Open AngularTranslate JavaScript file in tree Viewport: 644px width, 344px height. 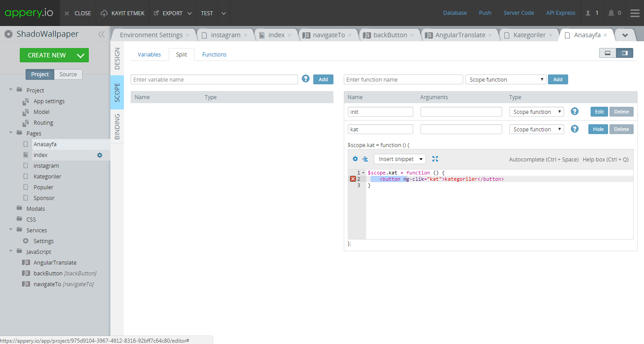tap(55, 263)
